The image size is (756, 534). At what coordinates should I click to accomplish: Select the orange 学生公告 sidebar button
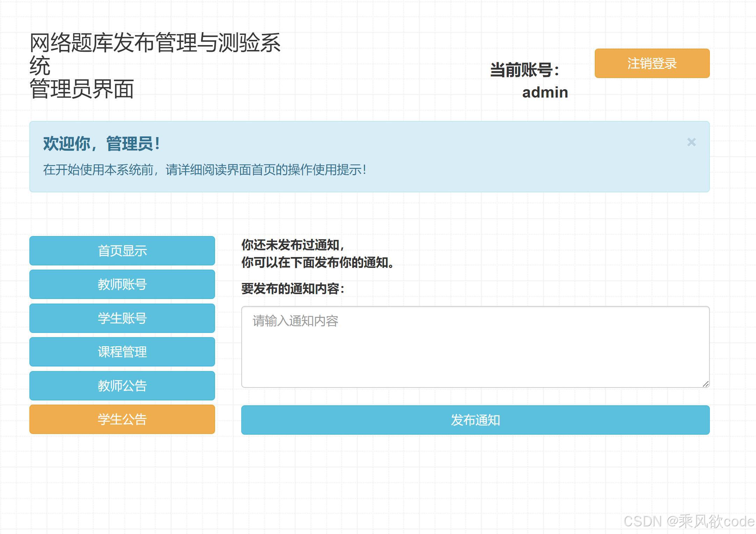pos(122,419)
